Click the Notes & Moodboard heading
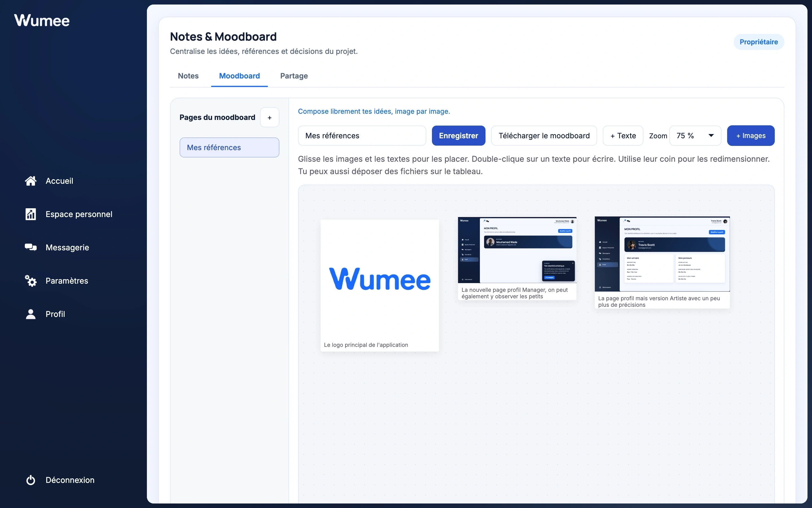The height and width of the screenshot is (508, 812). click(223, 37)
